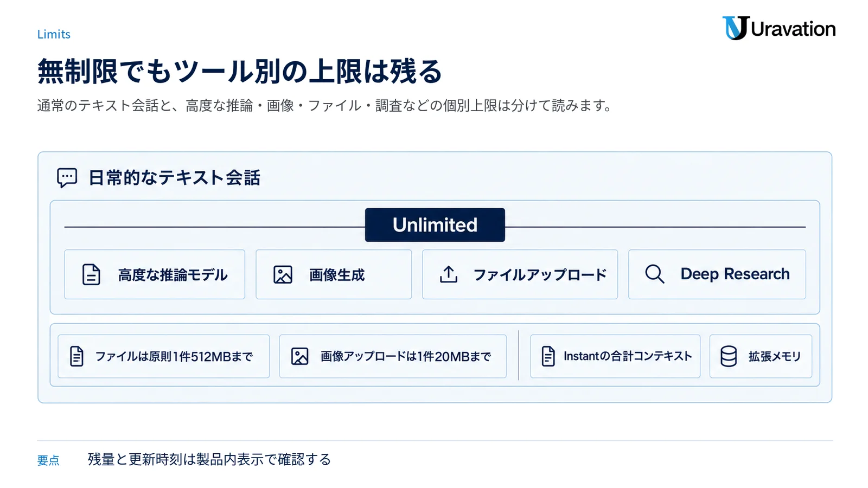868x488 pixels.
Task: Click the heading 無制限でもツール別の上限は残る
Action: point(240,72)
